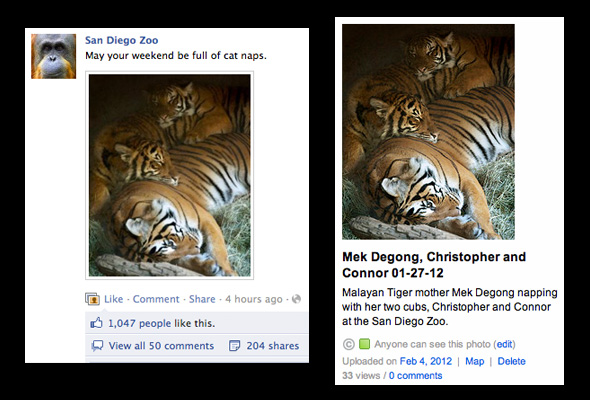Delete the Mek Degong photo
This screenshot has height=400, width=590.
[x=511, y=361]
